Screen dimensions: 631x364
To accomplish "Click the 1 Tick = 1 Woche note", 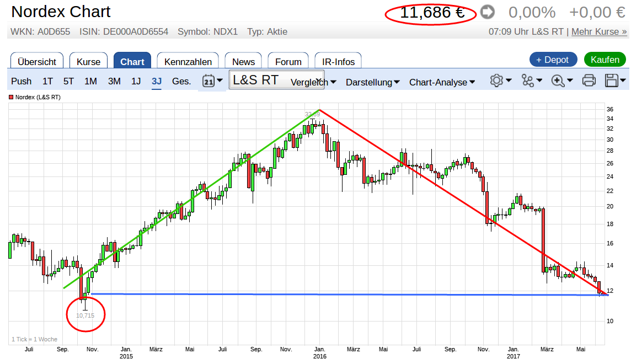I will [x=34, y=339].
